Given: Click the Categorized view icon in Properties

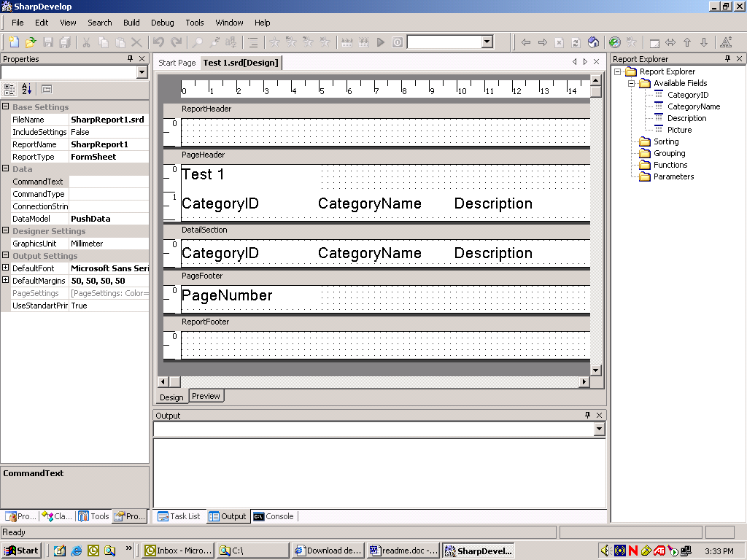Looking at the screenshot, I should click(x=9, y=89).
